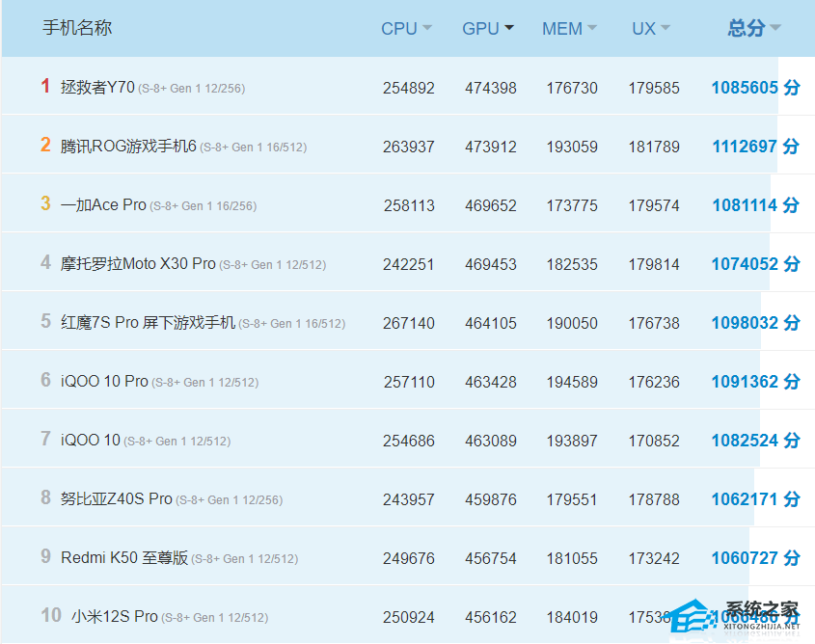Sort ranking by 总分 total score
Screen dimensions: 815x644
click(x=753, y=28)
